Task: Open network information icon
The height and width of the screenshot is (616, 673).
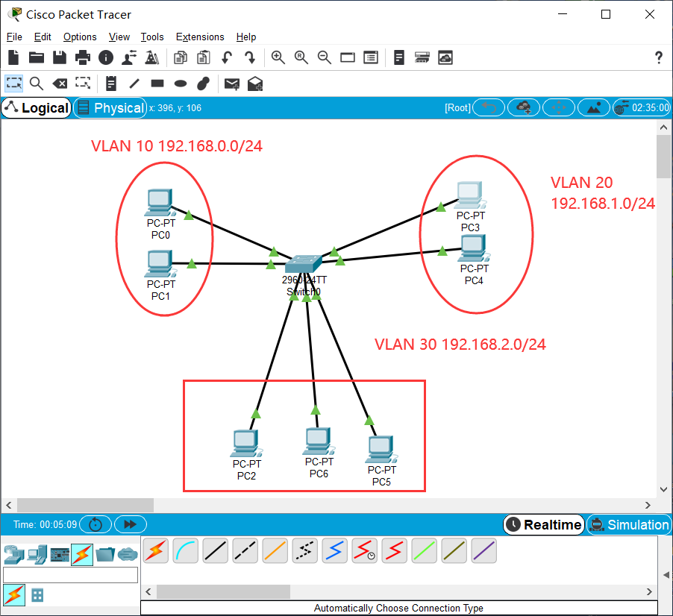Action: [x=106, y=57]
